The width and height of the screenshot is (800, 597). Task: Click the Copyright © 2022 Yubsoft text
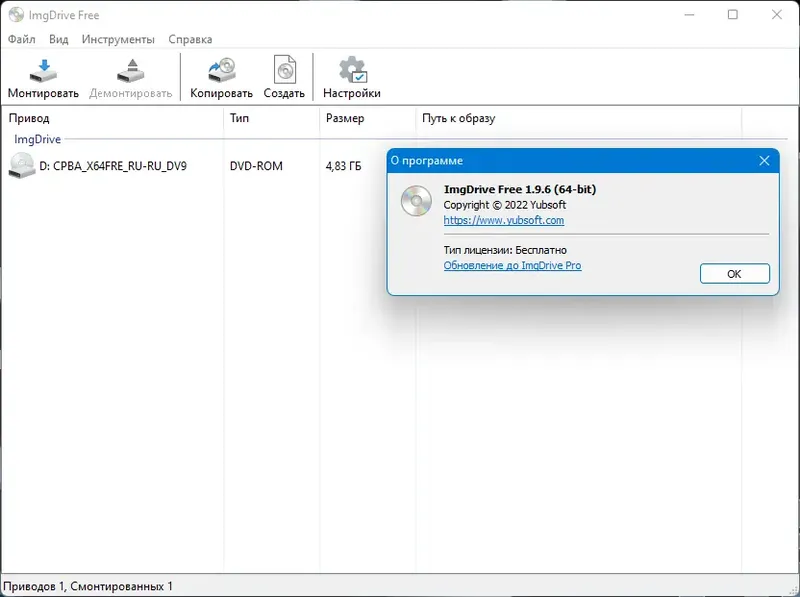[505, 205]
